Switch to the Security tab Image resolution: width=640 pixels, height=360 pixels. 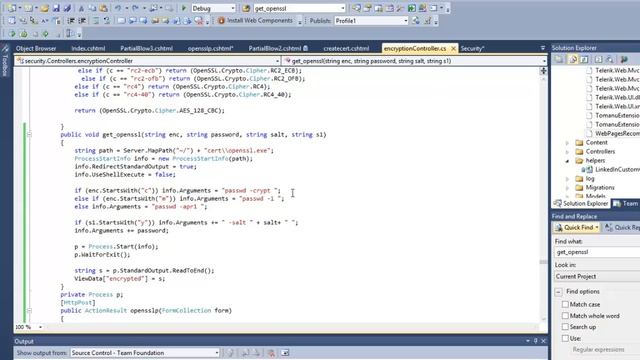(472, 49)
